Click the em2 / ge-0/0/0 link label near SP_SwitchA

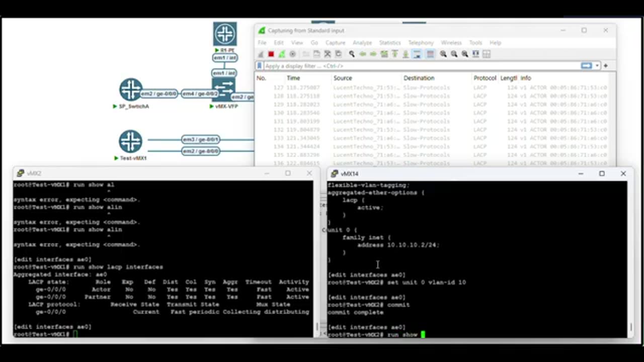click(x=158, y=94)
